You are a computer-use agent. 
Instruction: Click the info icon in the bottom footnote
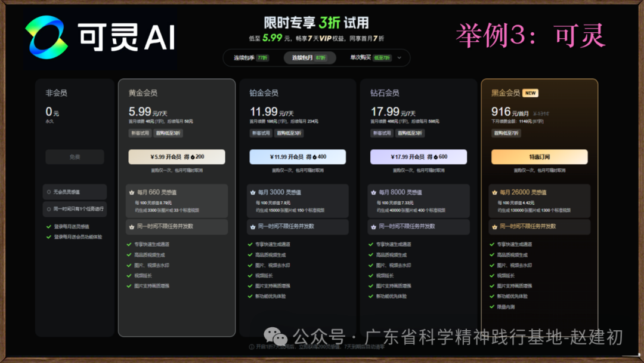coord(251,347)
